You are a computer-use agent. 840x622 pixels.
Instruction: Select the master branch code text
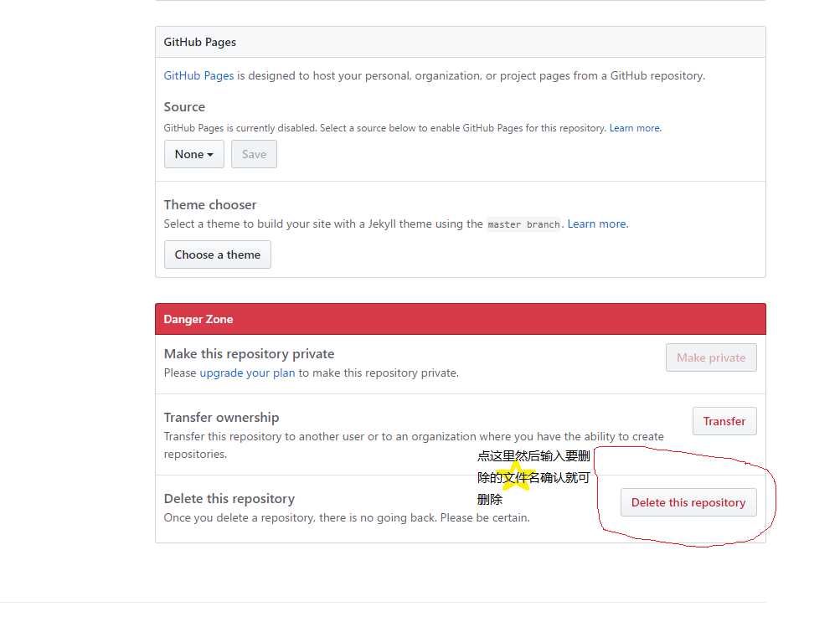point(523,225)
